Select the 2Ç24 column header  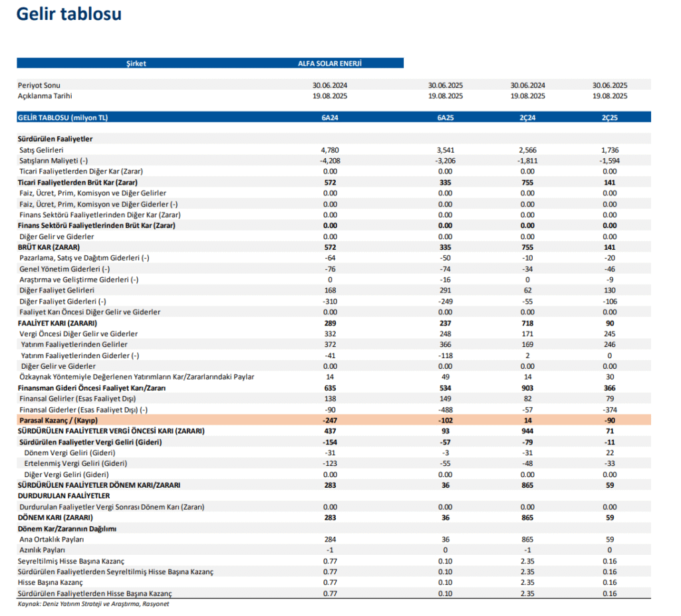[x=527, y=118]
